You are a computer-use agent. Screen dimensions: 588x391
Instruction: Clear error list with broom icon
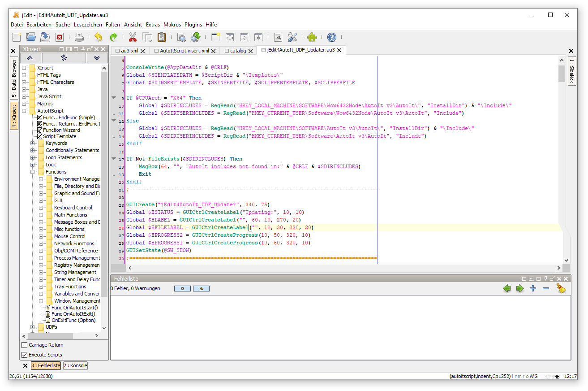click(561, 289)
